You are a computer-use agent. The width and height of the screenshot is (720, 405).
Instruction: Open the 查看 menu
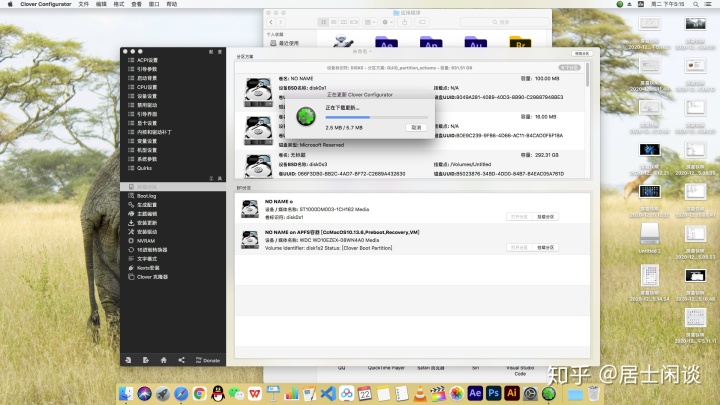[136, 4]
